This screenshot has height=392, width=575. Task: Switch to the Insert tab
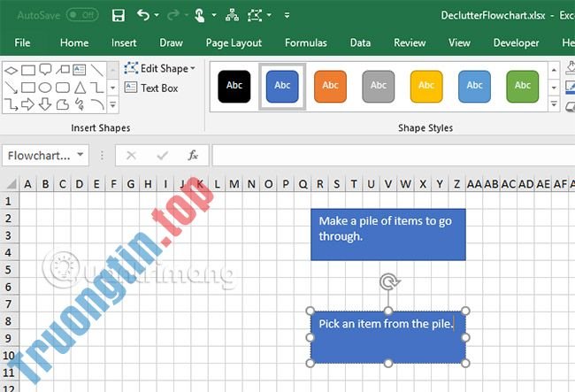coord(124,42)
